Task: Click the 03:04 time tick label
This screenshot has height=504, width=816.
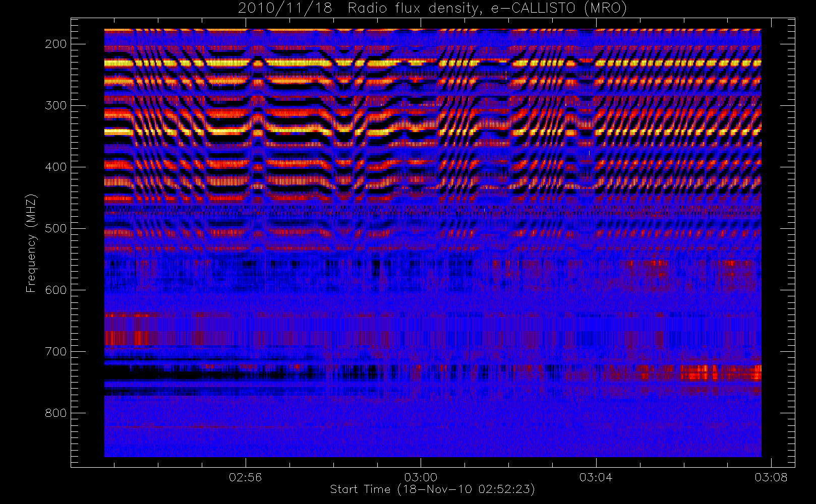Action: pos(596,477)
